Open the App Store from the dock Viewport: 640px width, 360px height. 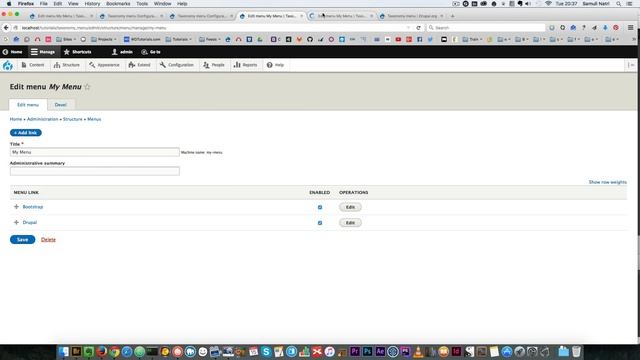[x=507, y=351]
